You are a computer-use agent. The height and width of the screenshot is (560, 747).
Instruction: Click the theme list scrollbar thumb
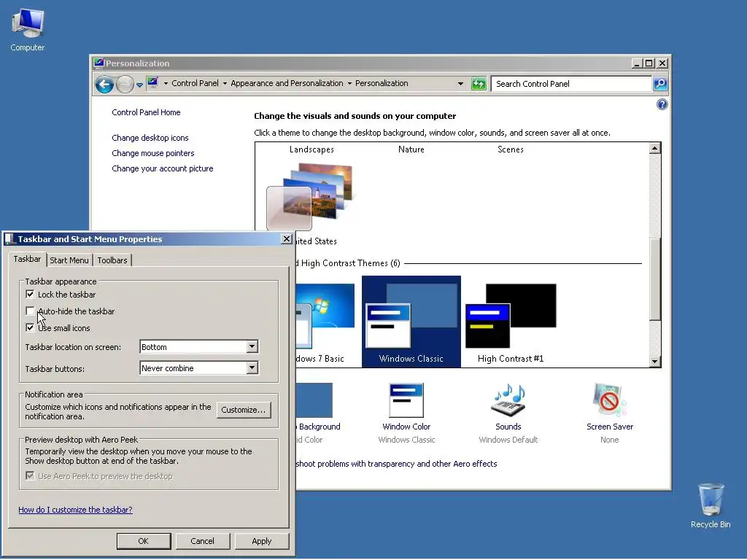654,279
